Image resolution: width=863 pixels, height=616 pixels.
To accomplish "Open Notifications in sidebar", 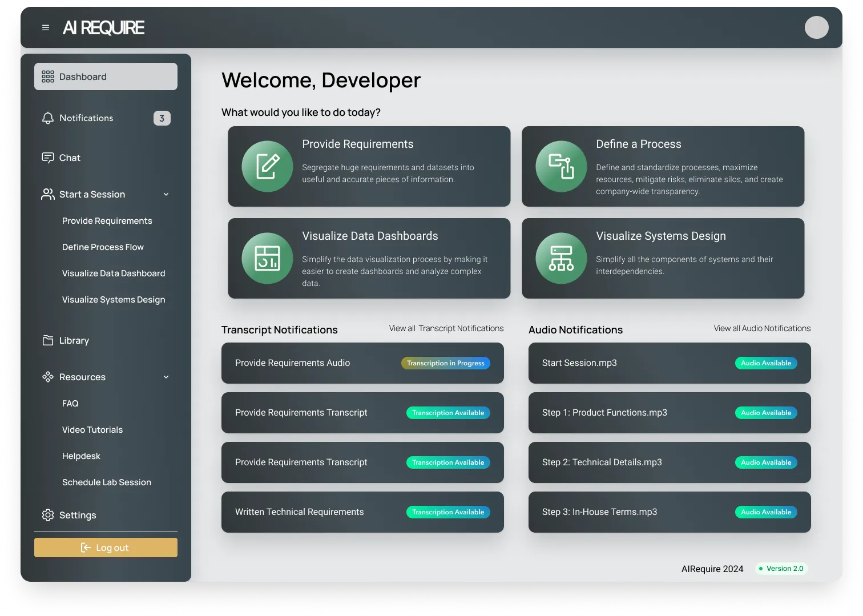I will pos(106,118).
